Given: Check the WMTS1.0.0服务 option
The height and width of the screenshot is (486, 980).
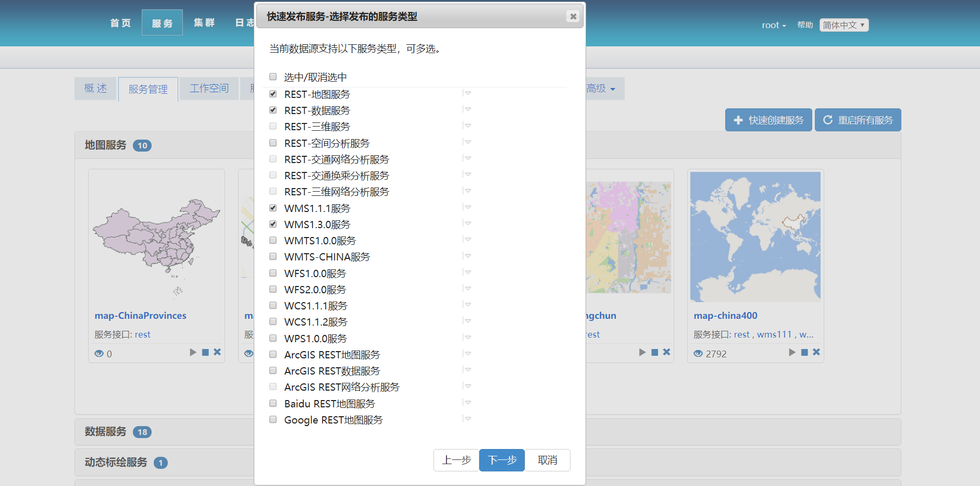Looking at the screenshot, I should coord(273,240).
